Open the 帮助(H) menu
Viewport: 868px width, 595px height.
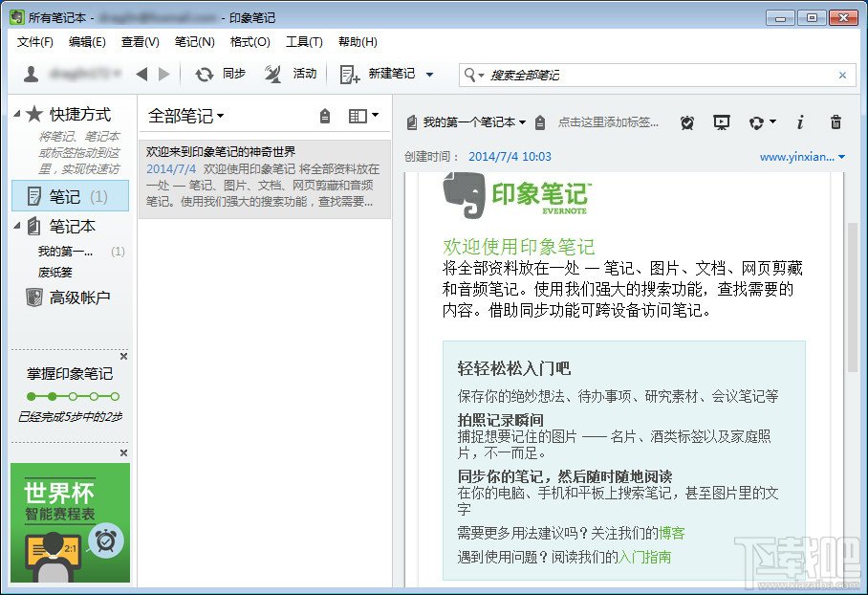pos(358,42)
